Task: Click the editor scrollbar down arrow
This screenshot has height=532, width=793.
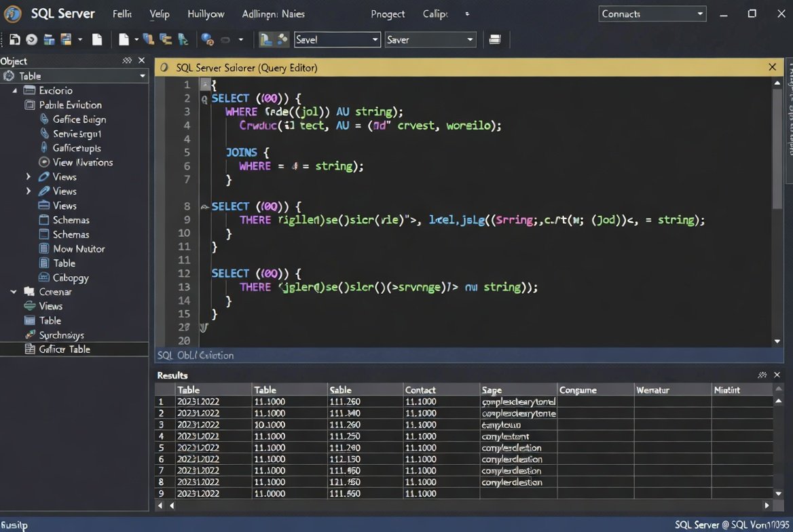Action: tap(777, 341)
